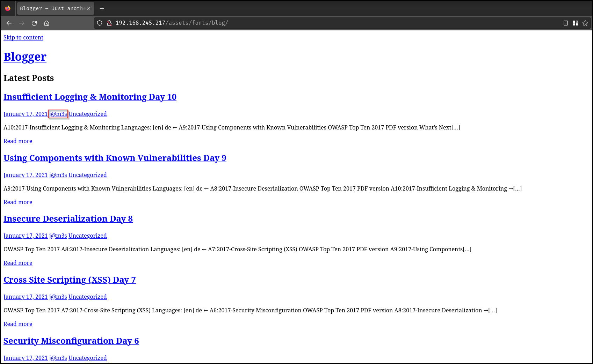Viewport: 593px width, 364px height.
Task: Open Uncategorized category under Day 9 post
Action: [x=87, y=175]
